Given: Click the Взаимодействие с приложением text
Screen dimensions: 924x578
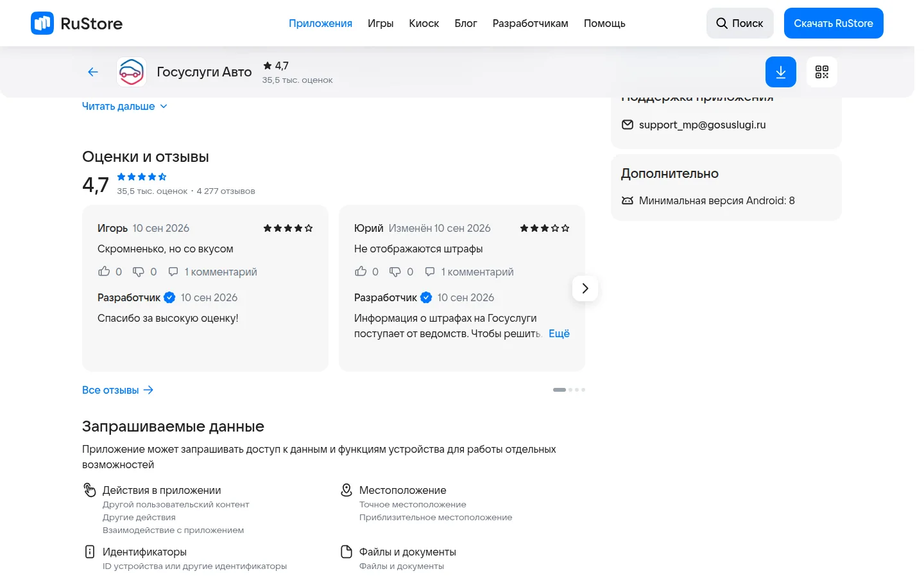Looking at the screenshot, I should 173,530.
